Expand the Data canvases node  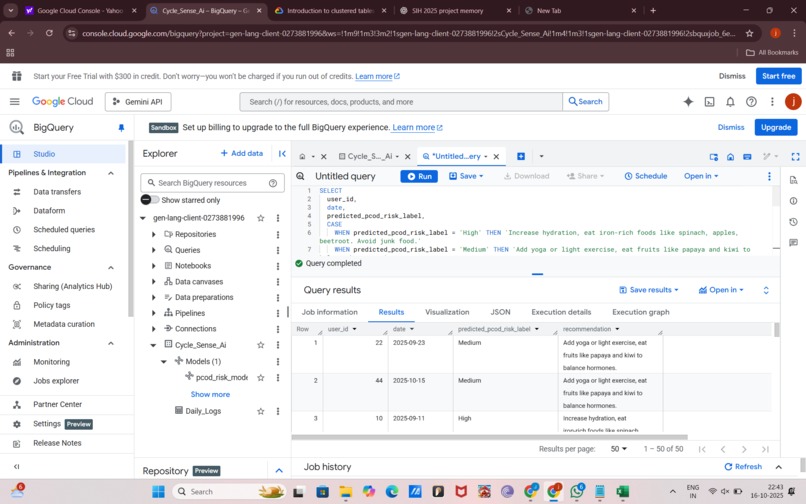pos(154,282)
